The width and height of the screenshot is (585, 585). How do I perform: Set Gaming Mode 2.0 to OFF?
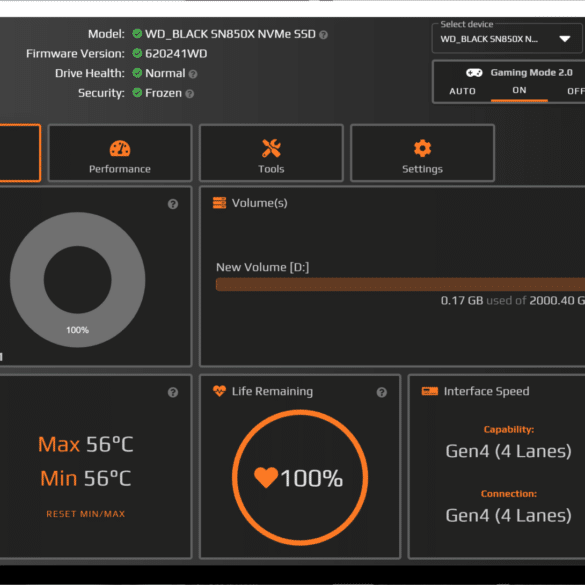[576, 91]
